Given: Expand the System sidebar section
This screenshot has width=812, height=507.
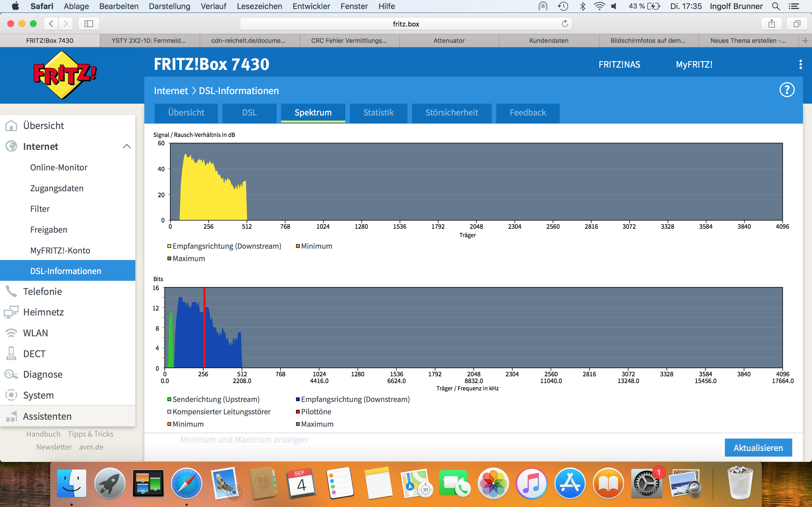Looking at the screenshot, I should [38, 395].
